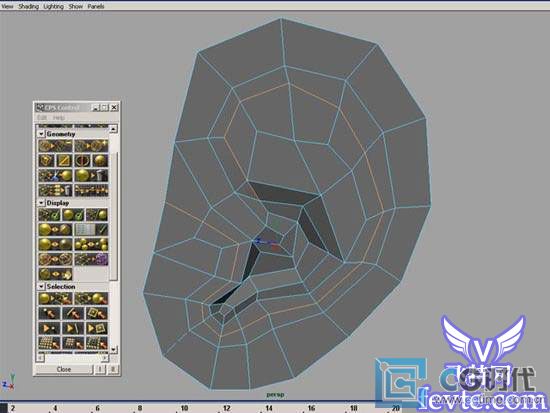Image resolution: width=550 pixels, height=413 pixels.
Task: Open the View menu in the viewport
Action: (7, 6)
